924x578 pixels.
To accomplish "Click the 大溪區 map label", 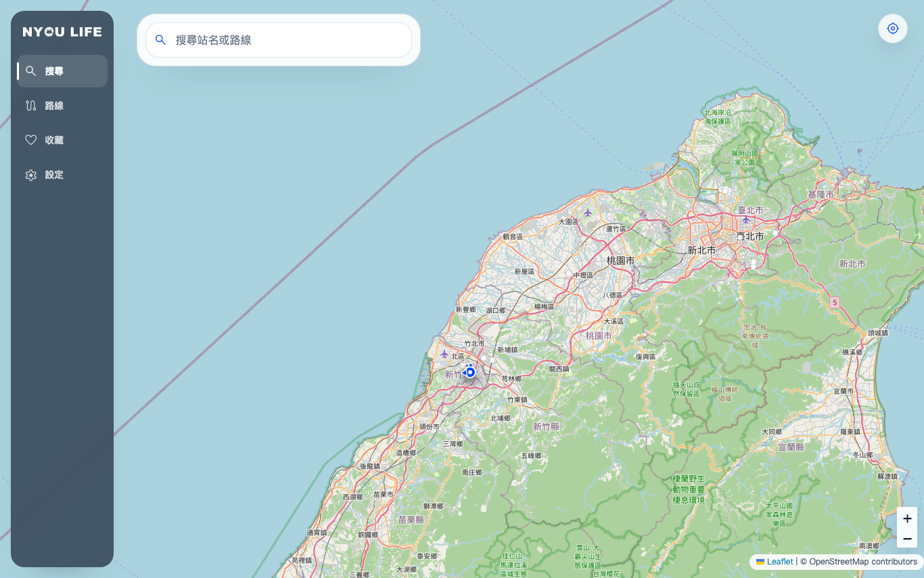I will tap(613, 321).
